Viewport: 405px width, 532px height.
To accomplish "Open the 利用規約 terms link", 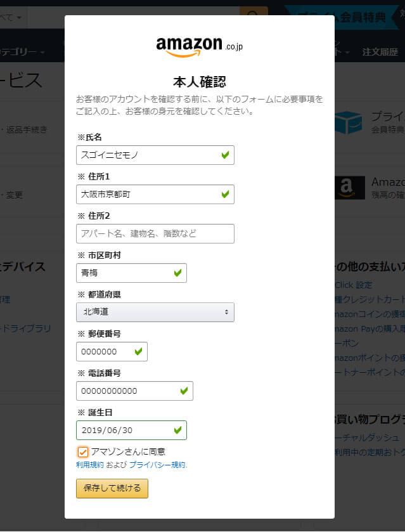I will 90,465.
